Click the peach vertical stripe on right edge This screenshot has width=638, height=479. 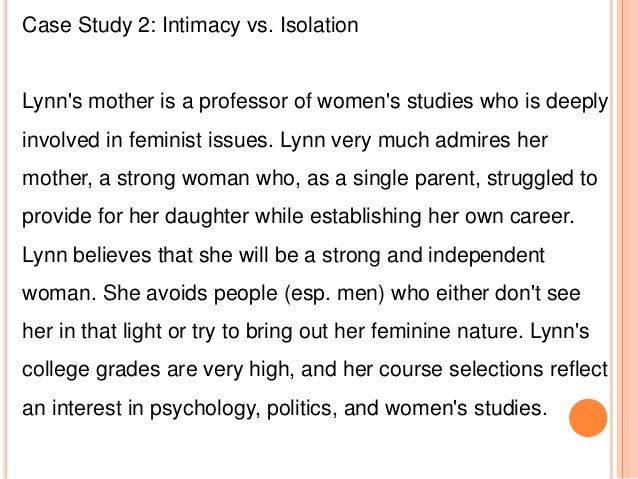coord(627,239)
